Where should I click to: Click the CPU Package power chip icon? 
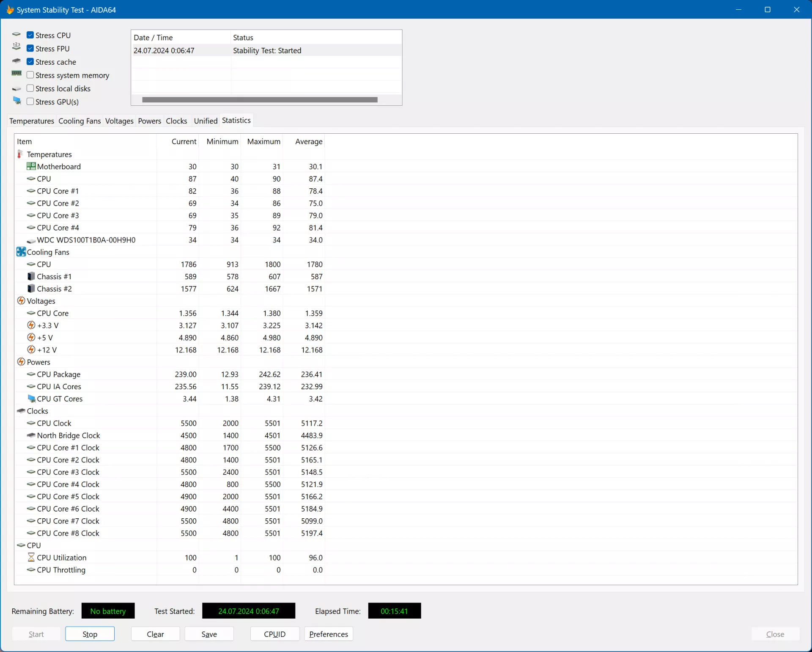(x=31, y=374)
